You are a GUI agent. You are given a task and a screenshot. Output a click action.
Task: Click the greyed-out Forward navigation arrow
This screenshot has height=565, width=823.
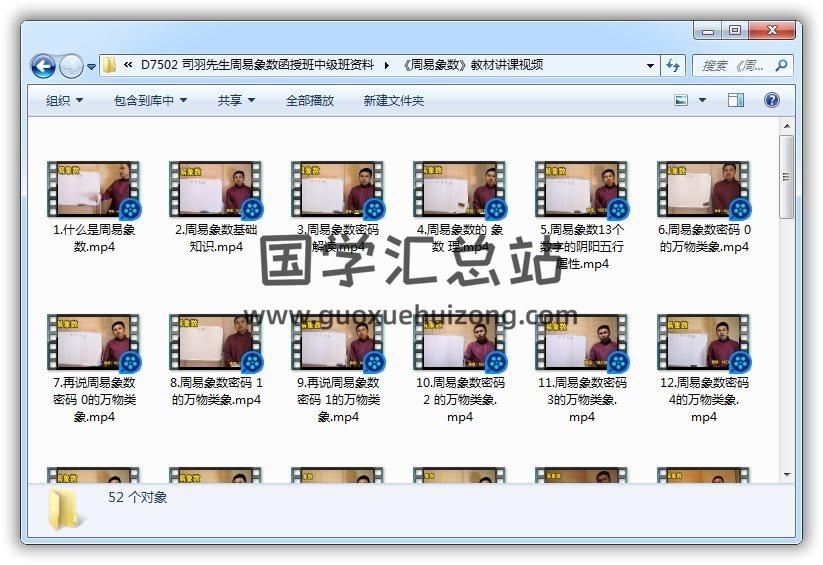point(71,66)
